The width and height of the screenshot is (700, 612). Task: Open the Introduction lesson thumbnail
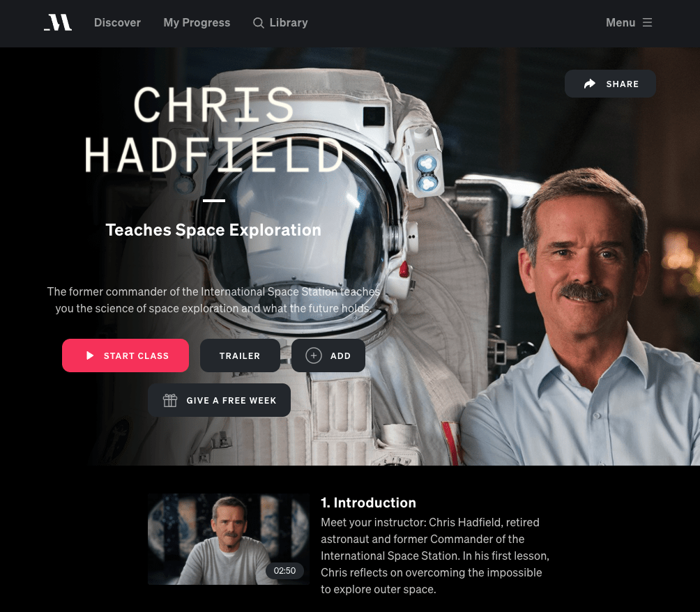(x=229, y=539)
